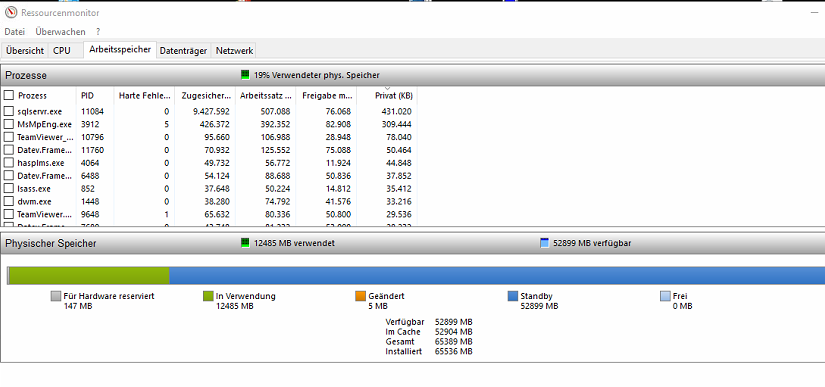Tick checkbox of Datev.Frame PID 6488
Viewport: 825px width, 387px height.
pyautogui.click(x=8, y=176)
